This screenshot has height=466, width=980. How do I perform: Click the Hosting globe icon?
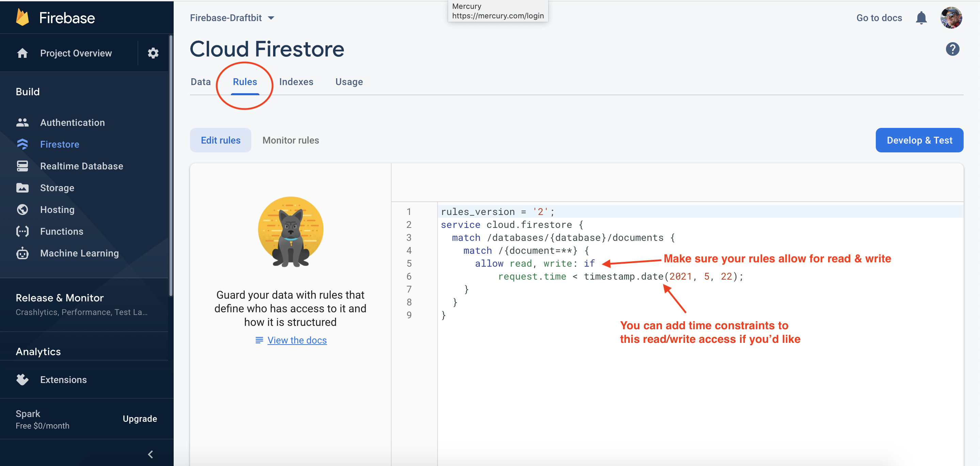(x=22, y=210)
